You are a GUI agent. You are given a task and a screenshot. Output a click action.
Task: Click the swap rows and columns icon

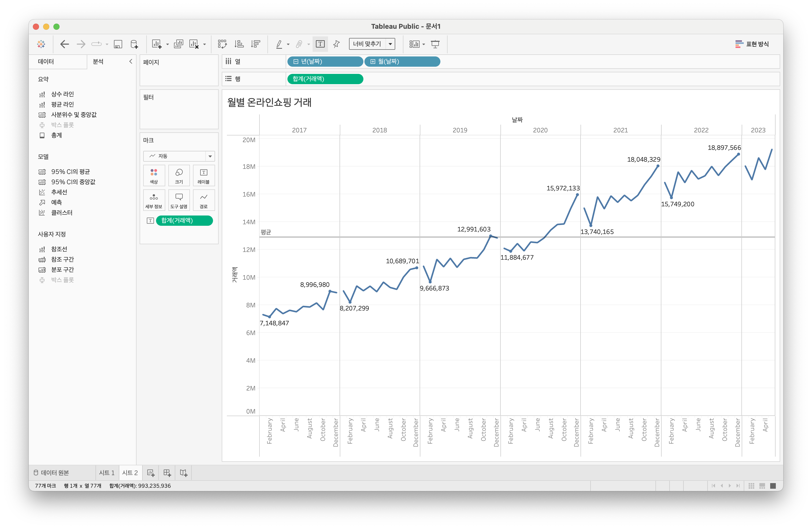tap(222, 44)
